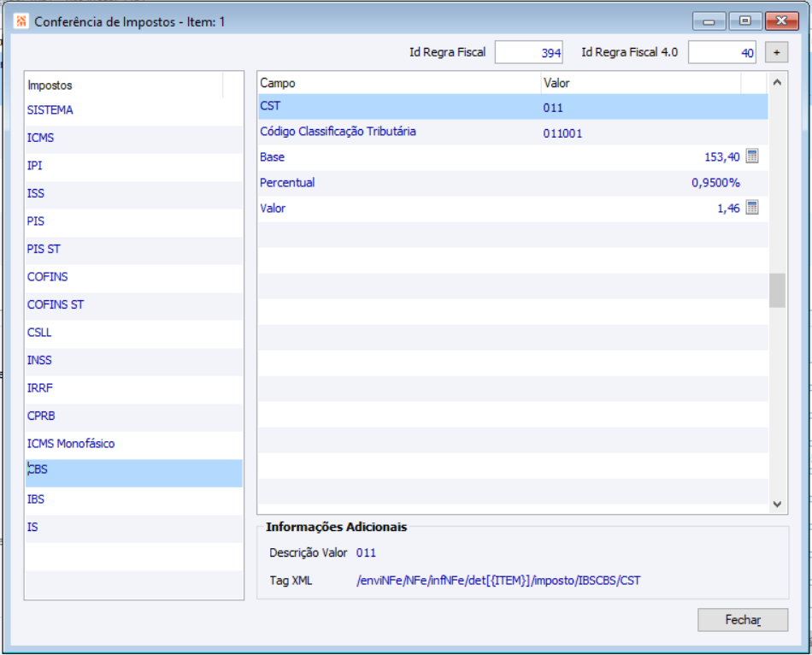Select IS tax entry
This screenshot has width=812, height=655.
(133, 528)
